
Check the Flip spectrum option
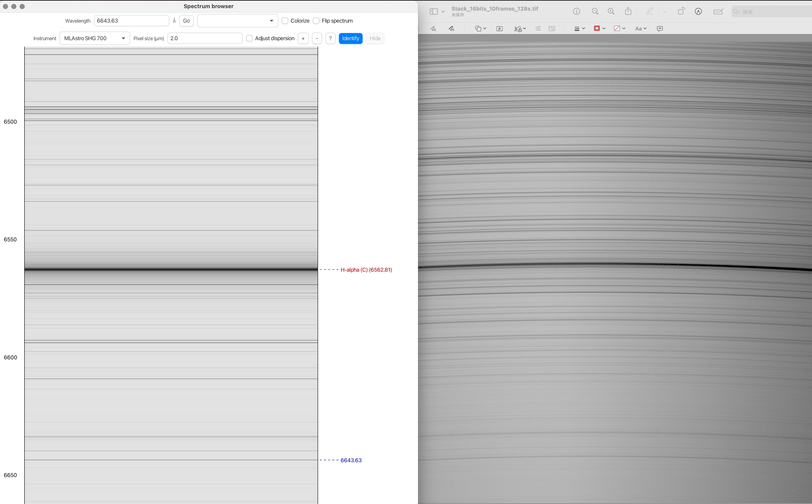tap(316, 21)
